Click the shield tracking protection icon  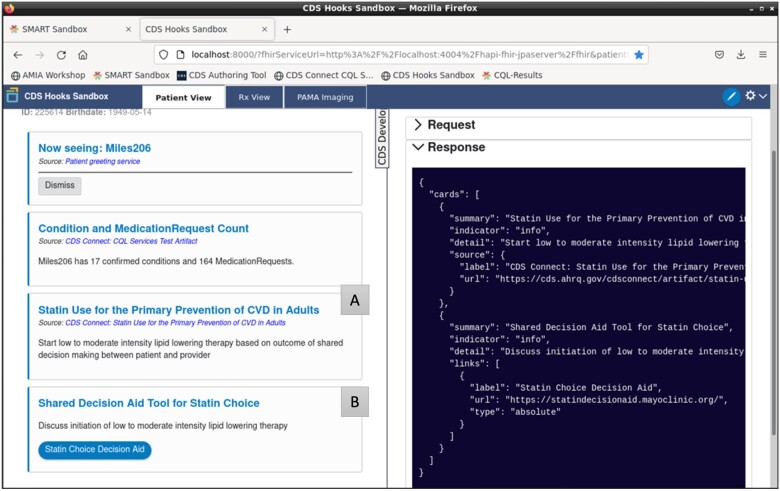(x=164, y=55)
